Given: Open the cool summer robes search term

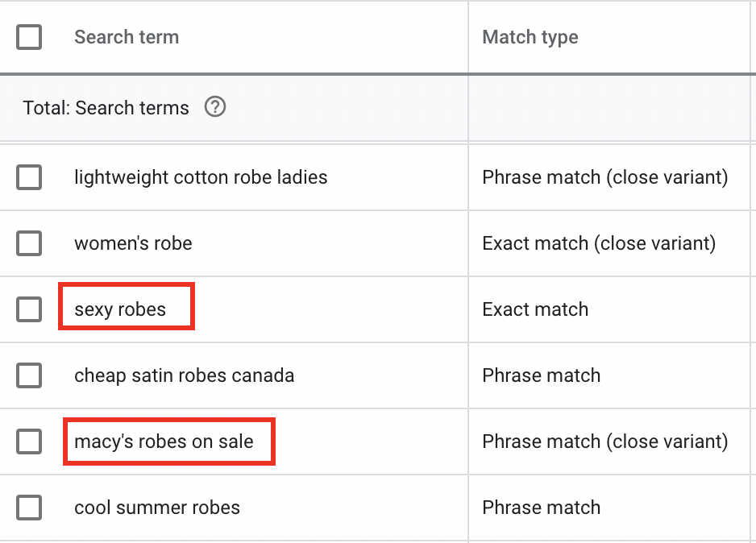Looking at the screenshot, I should pos(157,508).
